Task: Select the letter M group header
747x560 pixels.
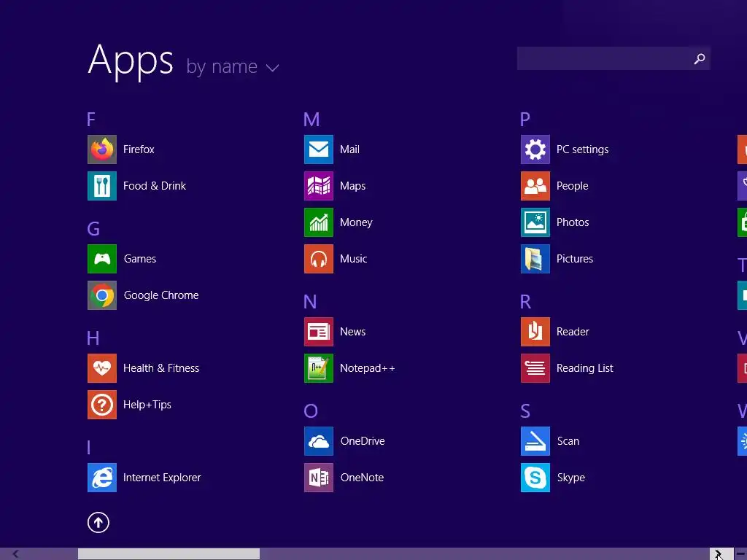Action: (311, 120)
